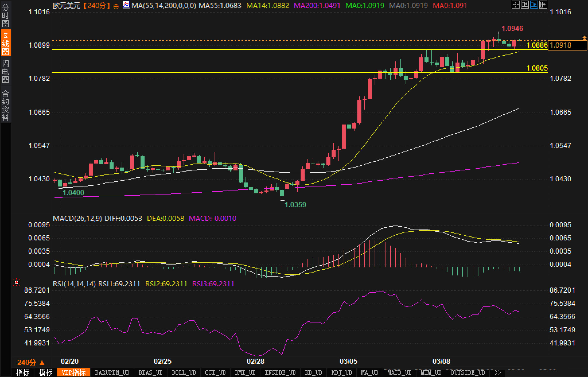Select the DMI_UD indicator
This screenshot has height=377, width=588.
point(245,372)
